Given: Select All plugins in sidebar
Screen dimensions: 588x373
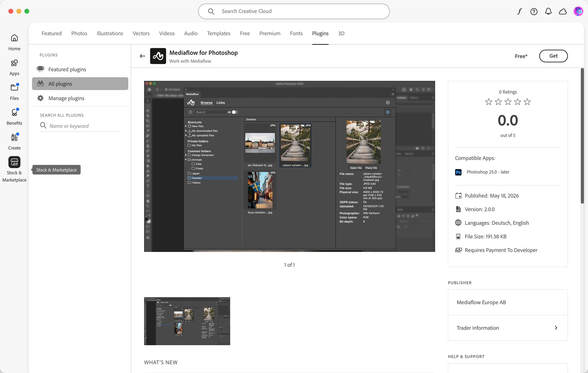Looking at the screenshot, I should point(80,84).
